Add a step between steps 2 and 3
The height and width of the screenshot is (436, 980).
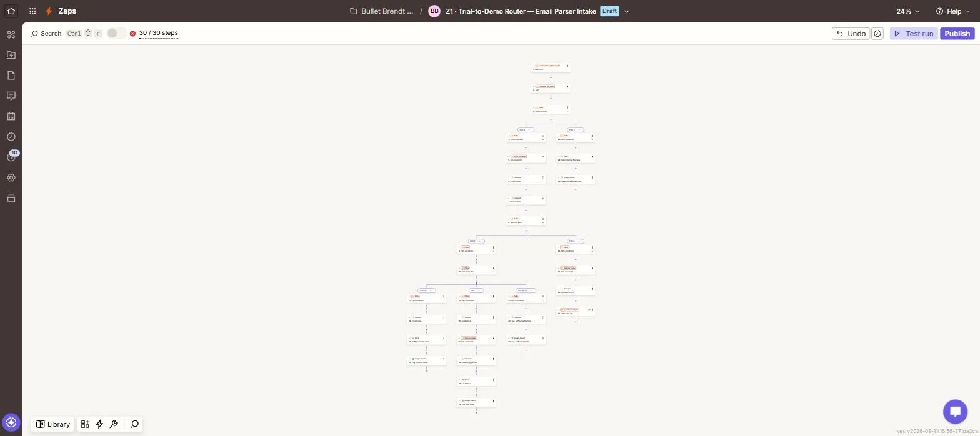tap(551, 99)
